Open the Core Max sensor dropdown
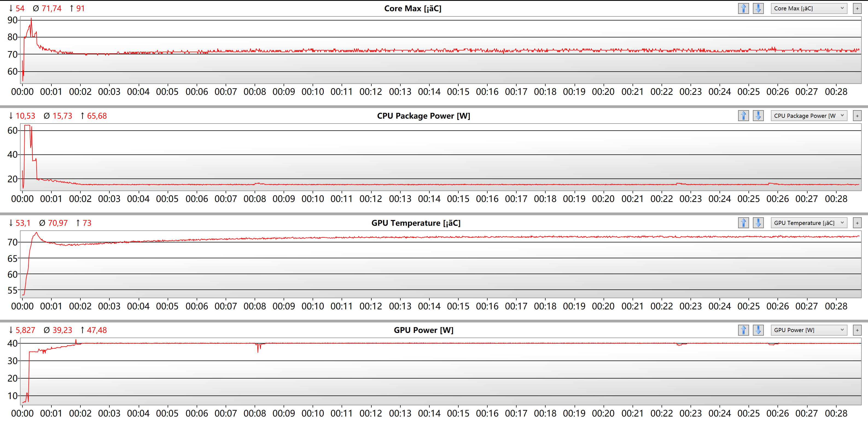868x422 pixels. click(x=809, y=8)
